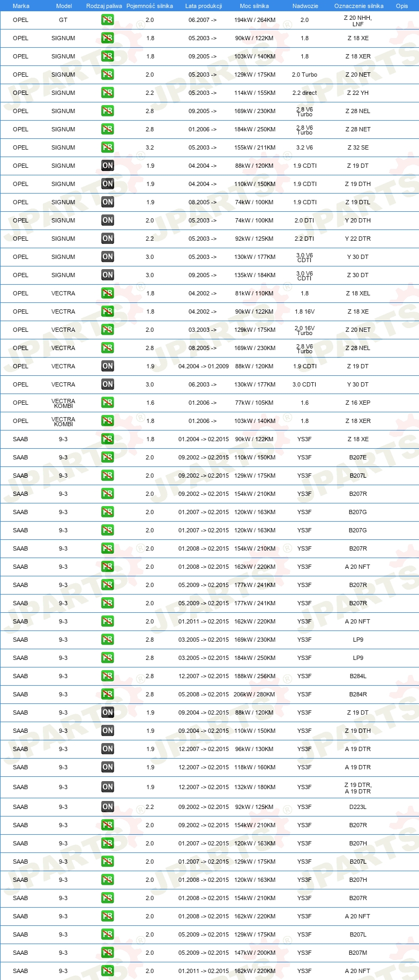Click the diesel ON icon for SIGNUM Z 19 DTH

point(108,184)
